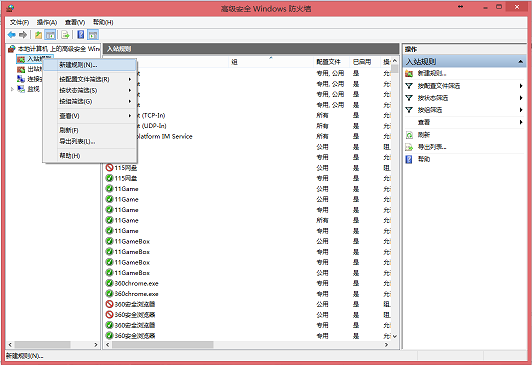Click the rules list horizontal scroll left arrow

coord(108,345)
